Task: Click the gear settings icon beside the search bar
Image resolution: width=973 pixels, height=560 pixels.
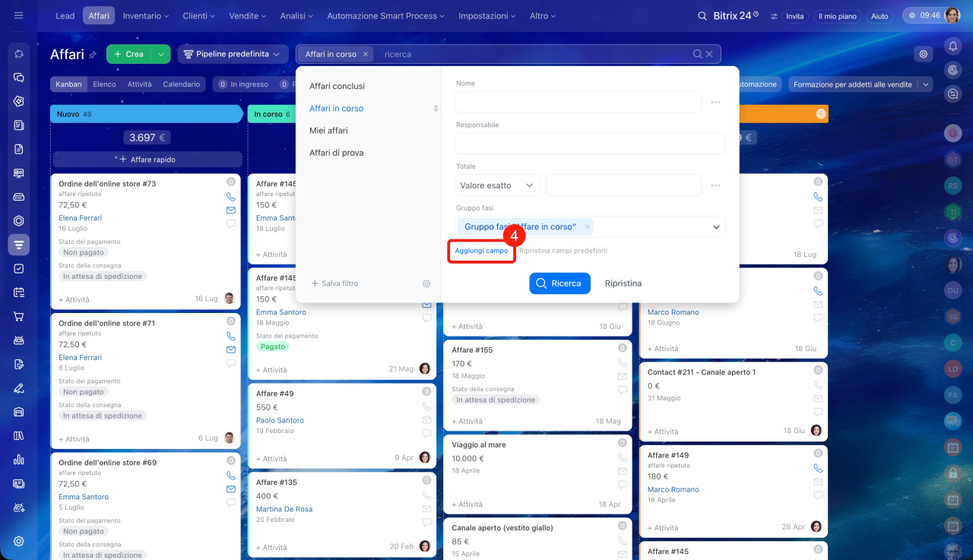Action: coord(924,54)
